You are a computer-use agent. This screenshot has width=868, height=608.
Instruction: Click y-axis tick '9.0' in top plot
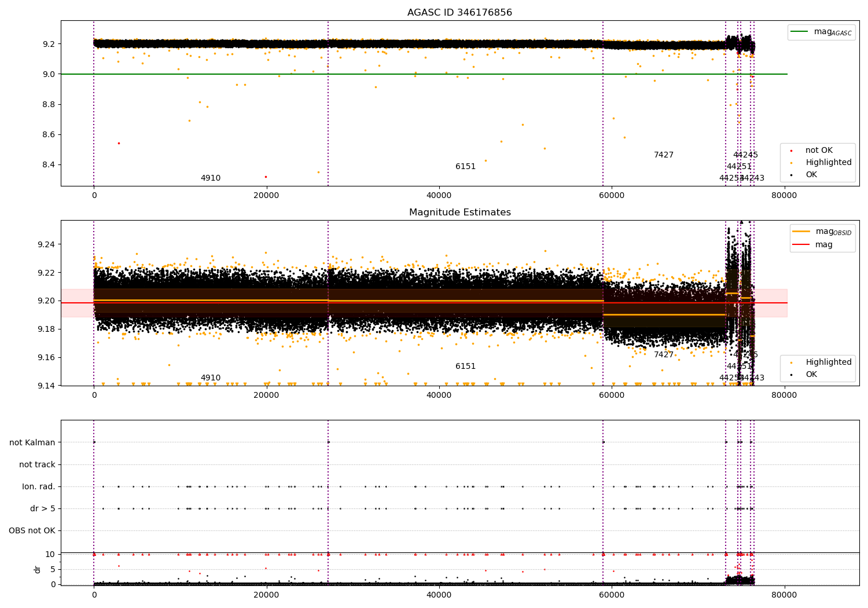pyautogui.click(x=49, y=74)
